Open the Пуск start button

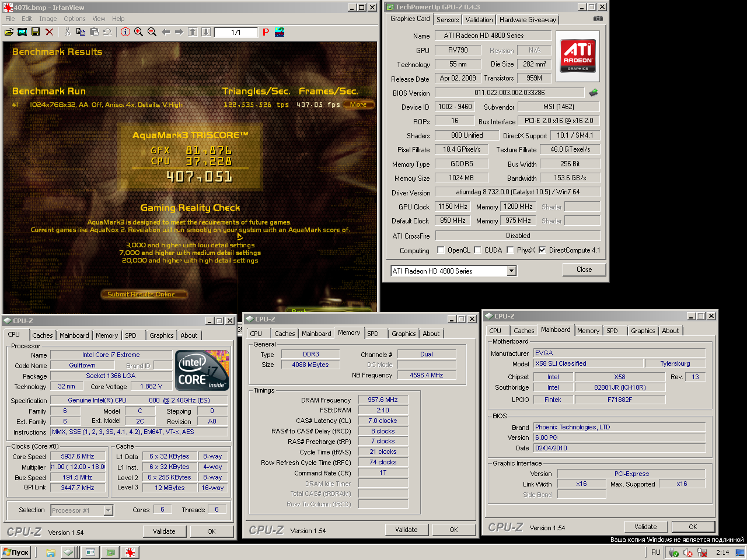point(16,552)
